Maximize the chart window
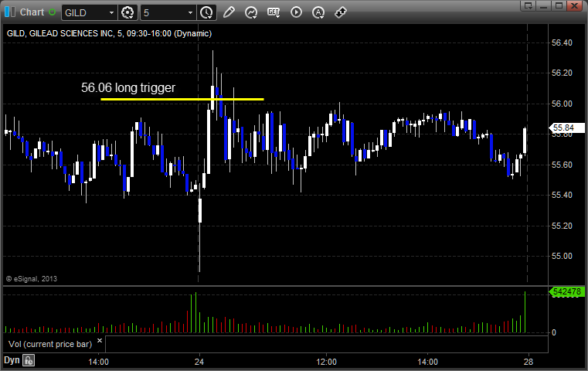 [x=559, y=5]
